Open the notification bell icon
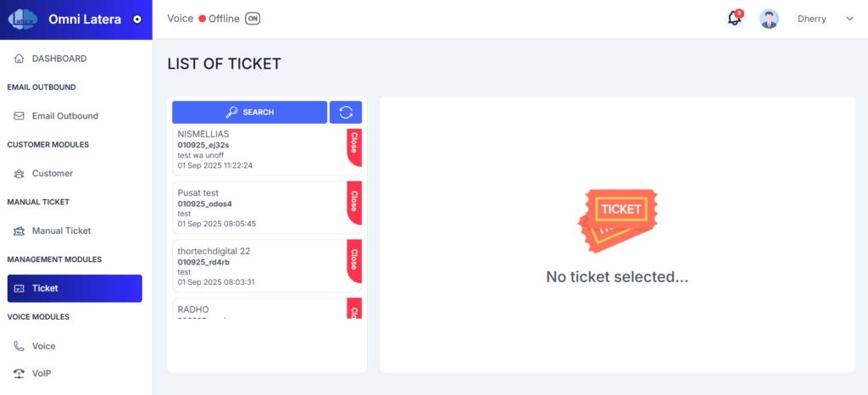The image size is (868, 395). click(x=735, y=19)
